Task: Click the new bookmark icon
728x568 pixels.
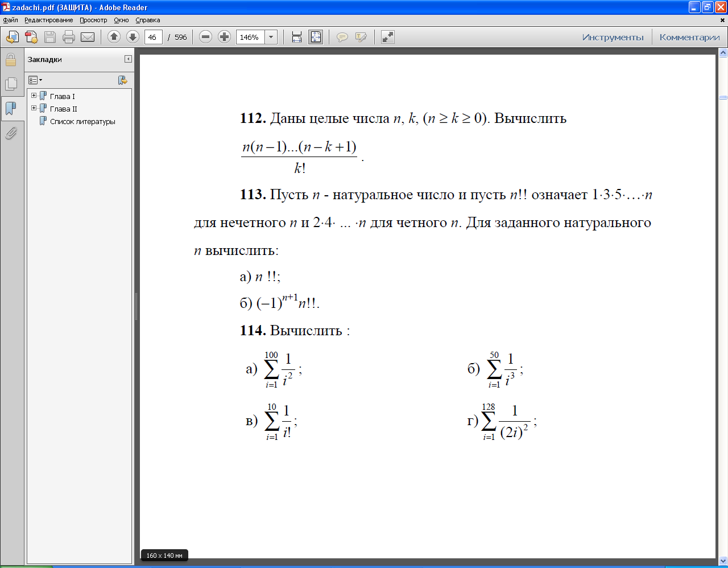Action: (122, 80)
